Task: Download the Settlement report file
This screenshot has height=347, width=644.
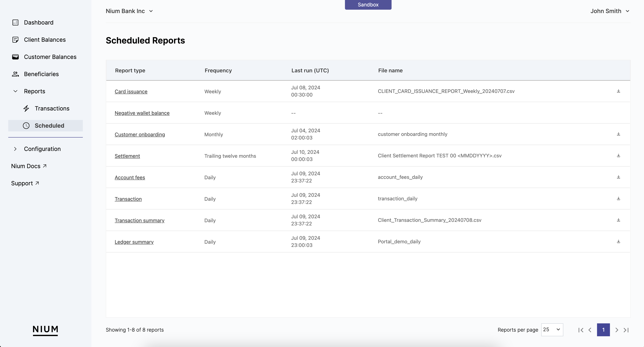Action: pyautogui.click(x=619, y=156)
